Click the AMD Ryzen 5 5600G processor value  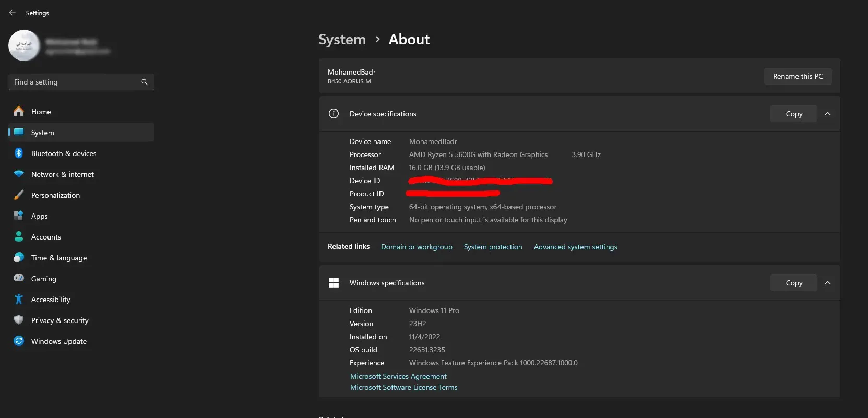click(x=479, y=154)
